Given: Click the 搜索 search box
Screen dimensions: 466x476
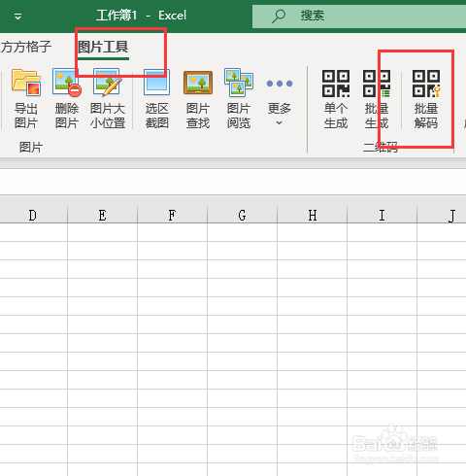Looking at the screenshot, I should [359, 16].
